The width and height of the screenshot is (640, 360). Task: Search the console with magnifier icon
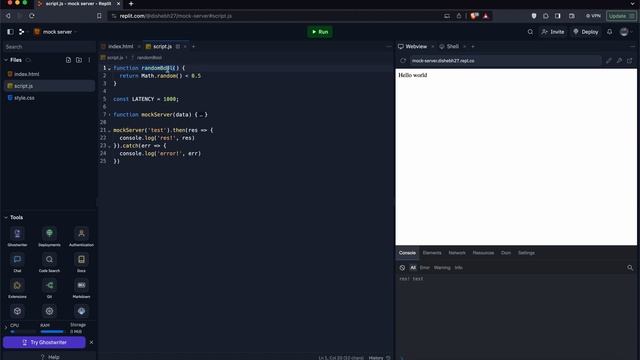(630, 268)
